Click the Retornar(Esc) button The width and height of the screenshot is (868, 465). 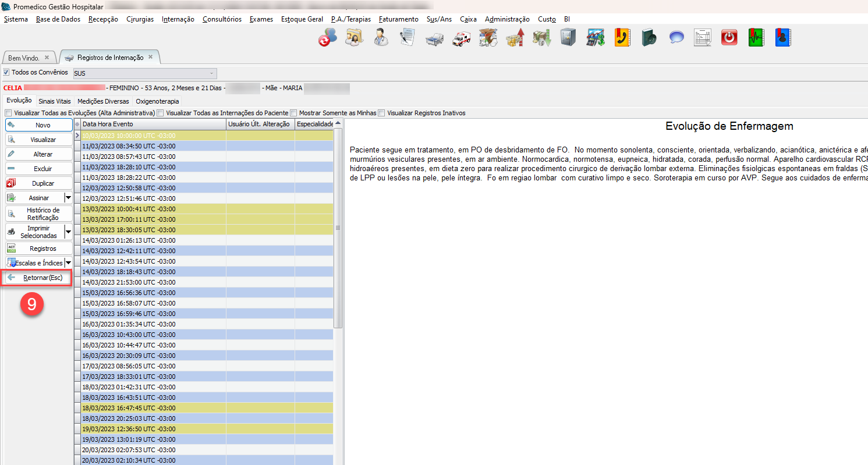38,278
